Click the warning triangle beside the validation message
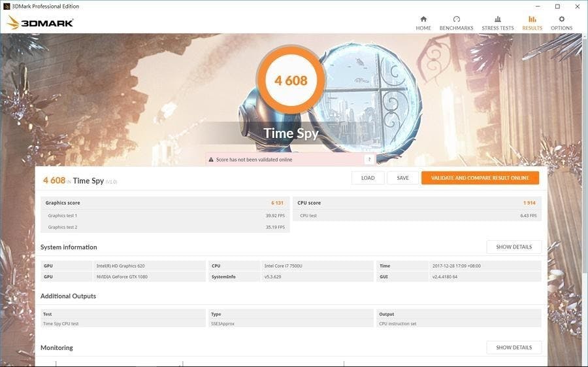The height and width of the screenshot is (367, 588). [211, 160]
